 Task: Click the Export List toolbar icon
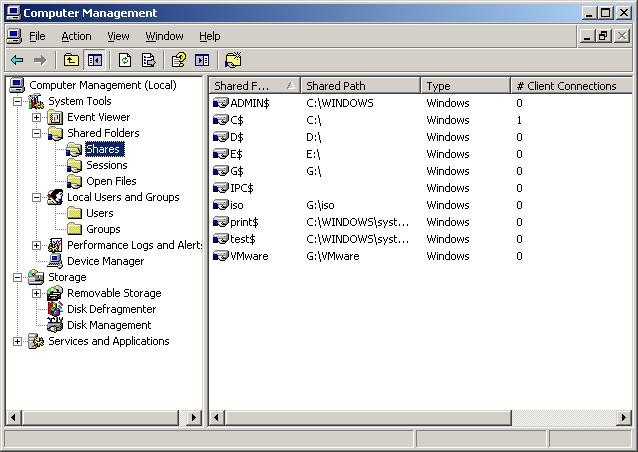coord(149,60)
